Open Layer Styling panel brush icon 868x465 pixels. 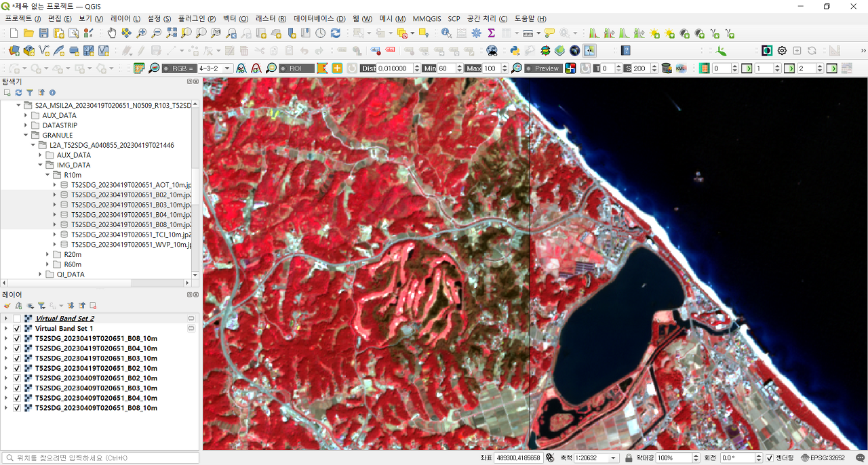(7, 306)
